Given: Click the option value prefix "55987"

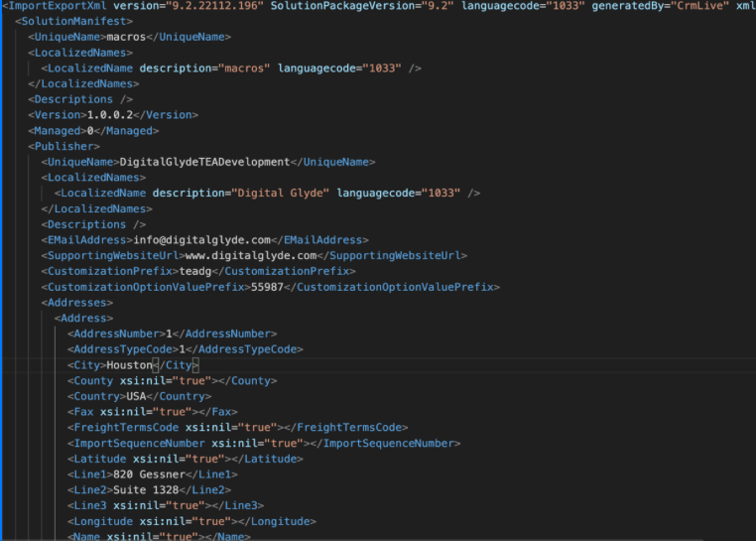Looking at the screenshot, I should (x=267, y=287).
